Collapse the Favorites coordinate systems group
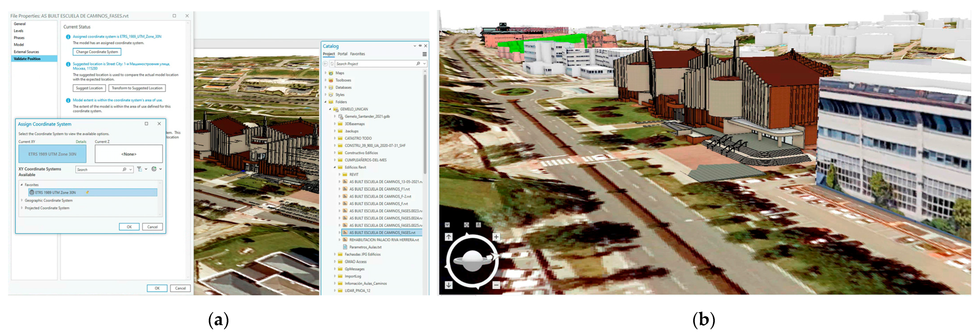 (22, 185)
